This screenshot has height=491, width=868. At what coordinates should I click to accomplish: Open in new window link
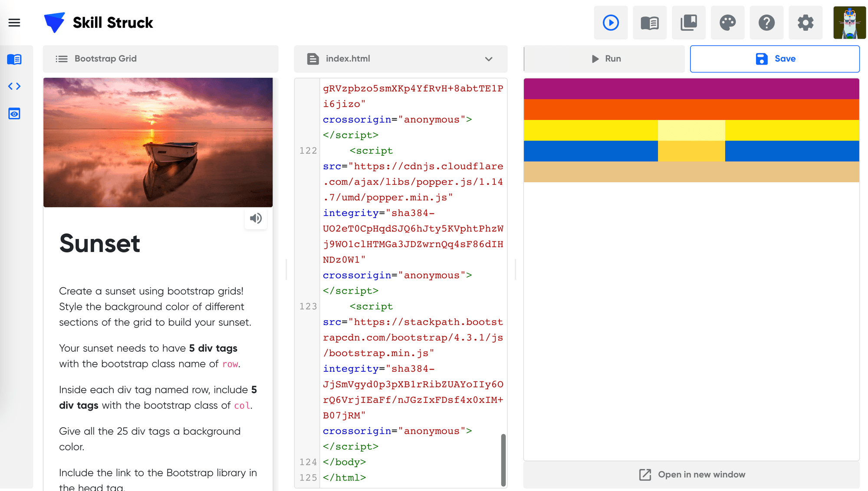692,475
